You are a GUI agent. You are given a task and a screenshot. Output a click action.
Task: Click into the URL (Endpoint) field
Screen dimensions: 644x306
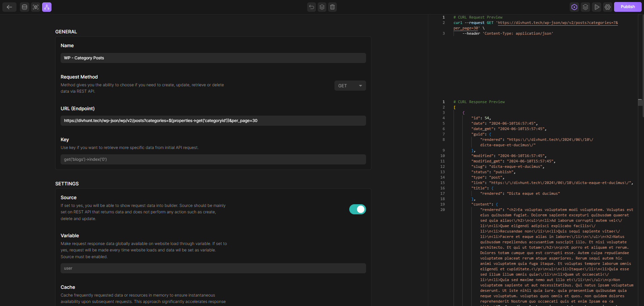[213, 121]
